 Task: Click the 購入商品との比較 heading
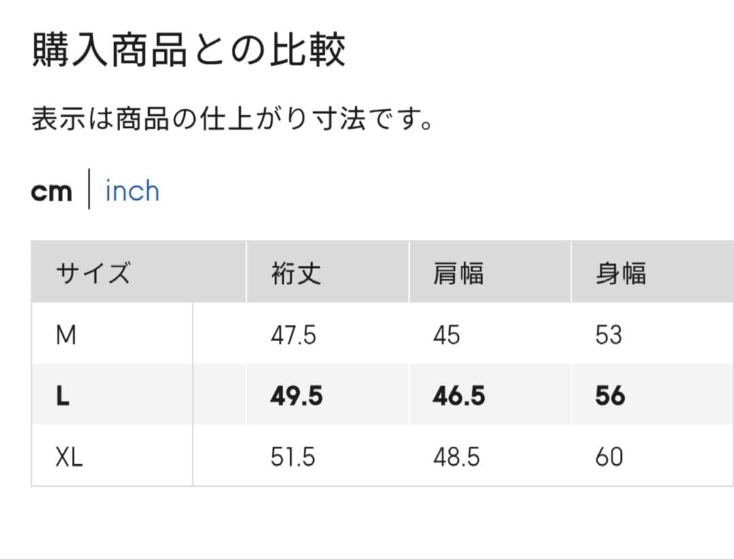point(189,50)
